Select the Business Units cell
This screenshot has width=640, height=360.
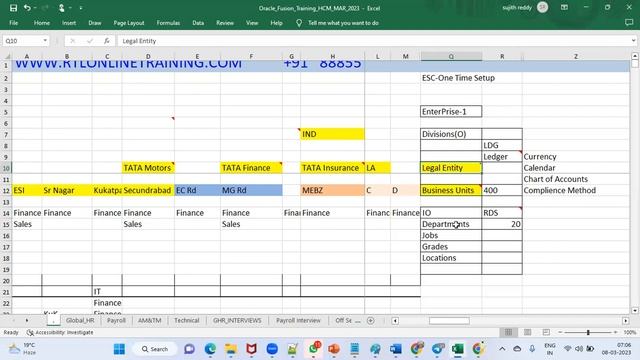[x=451, y=190]
